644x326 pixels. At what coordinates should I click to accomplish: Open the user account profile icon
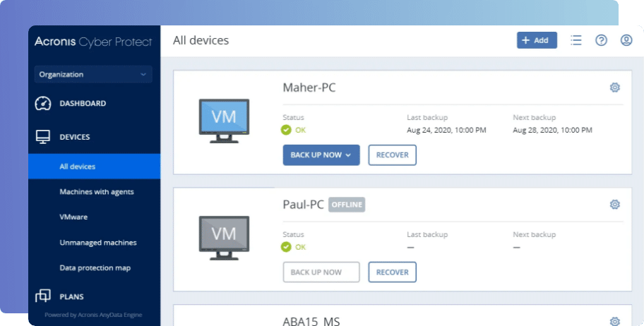[626, 40]
